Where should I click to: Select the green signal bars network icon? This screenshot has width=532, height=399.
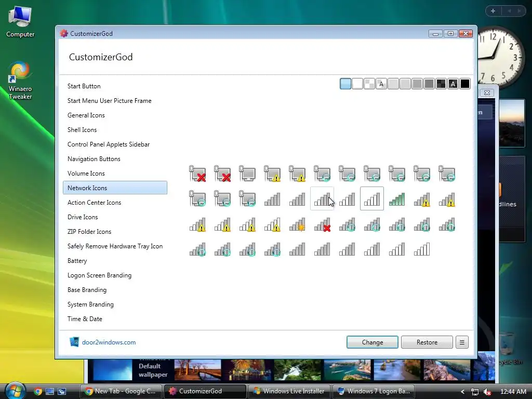click(x=396, y=199)
